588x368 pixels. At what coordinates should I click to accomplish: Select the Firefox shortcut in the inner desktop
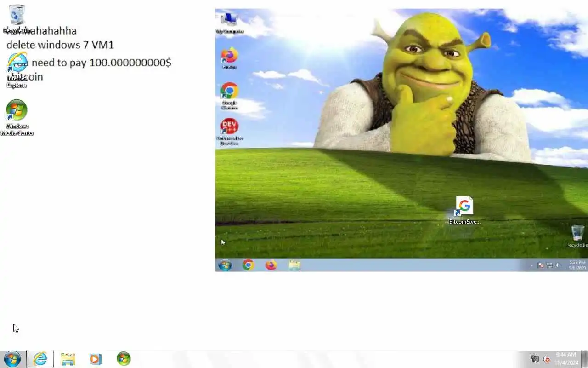[229, 58]
